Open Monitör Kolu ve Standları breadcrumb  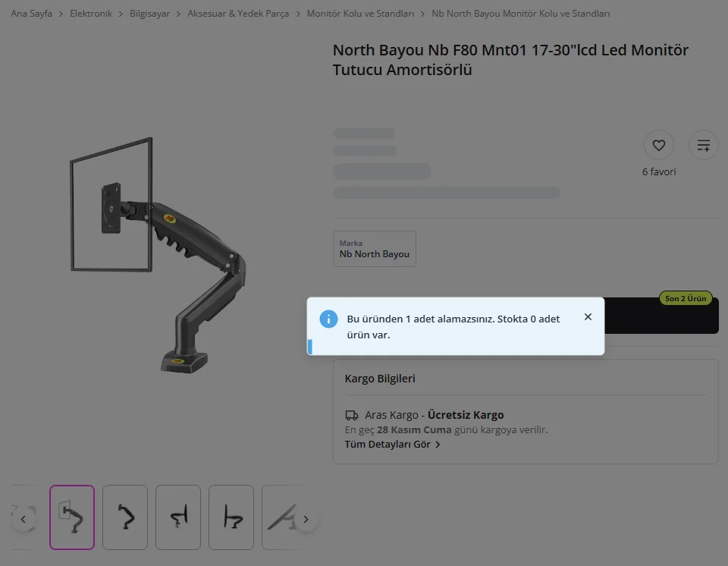pyautogui.click(x=360, y=14)
